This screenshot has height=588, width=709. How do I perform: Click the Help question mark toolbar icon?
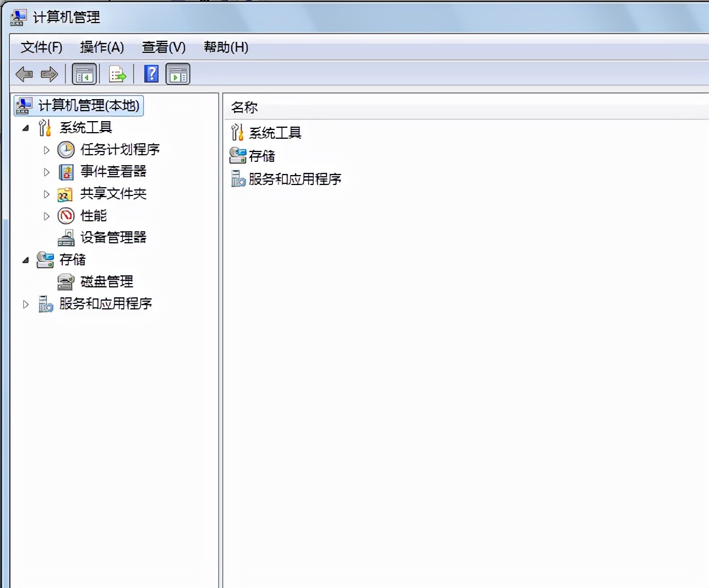pyautogui.click(x=151, y=73)
